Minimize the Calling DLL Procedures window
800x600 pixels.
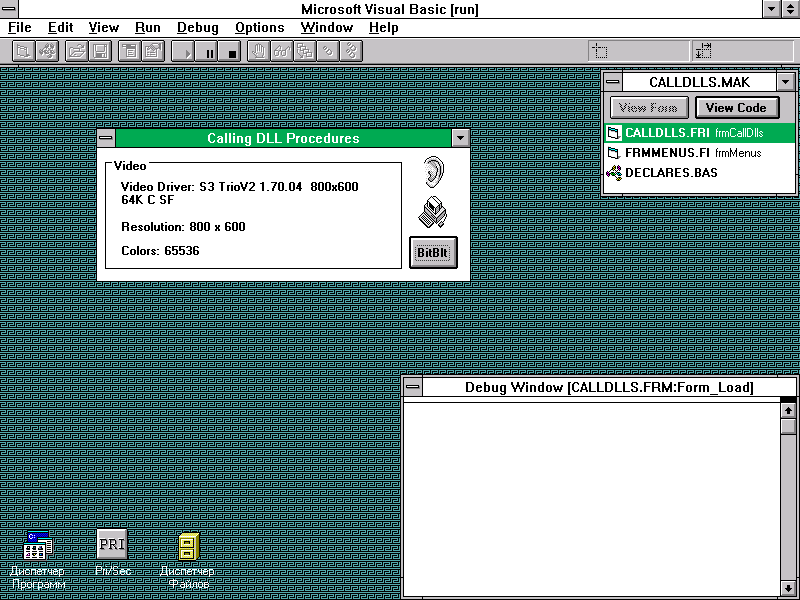[460, 138]
